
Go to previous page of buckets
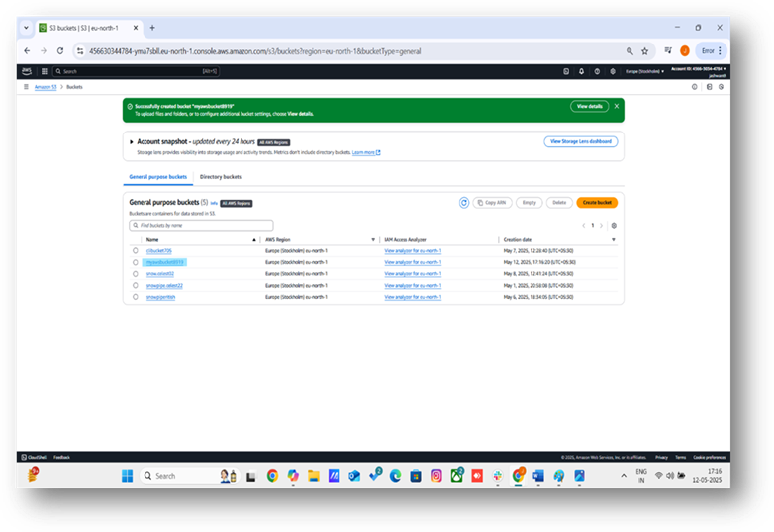[x=583, y=226]
